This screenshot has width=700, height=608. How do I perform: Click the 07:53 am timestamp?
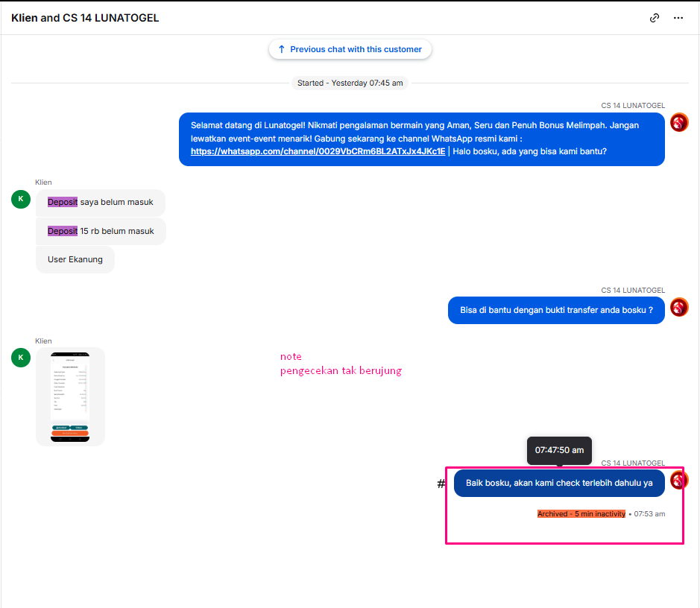click(x=649, y=514)
